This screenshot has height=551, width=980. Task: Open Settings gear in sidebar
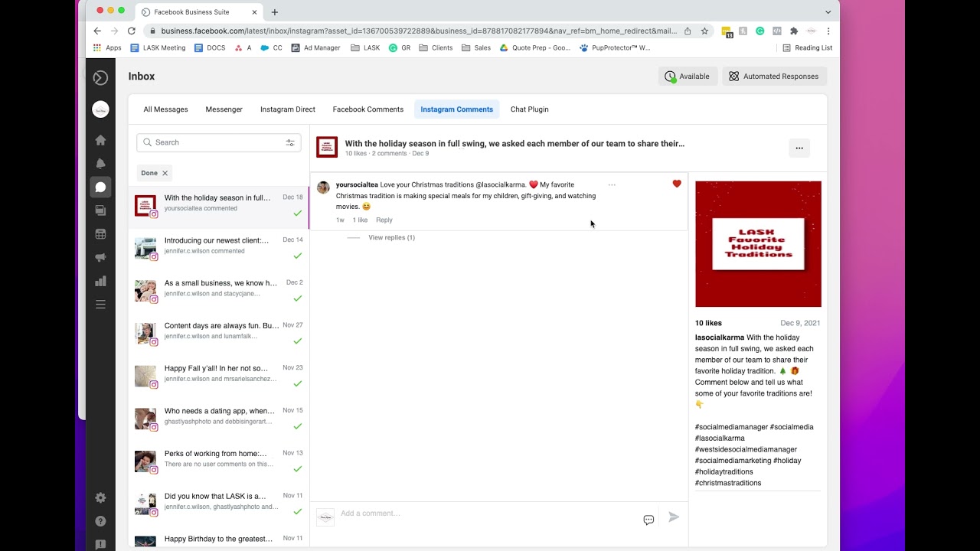pyautogui.click(x=100, y=497)
